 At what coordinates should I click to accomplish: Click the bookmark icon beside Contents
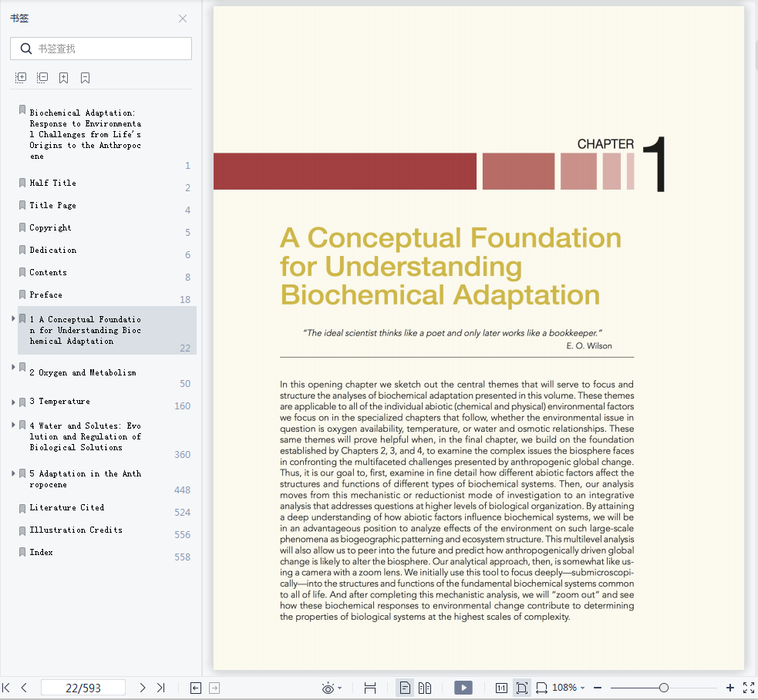coord(22,272)
